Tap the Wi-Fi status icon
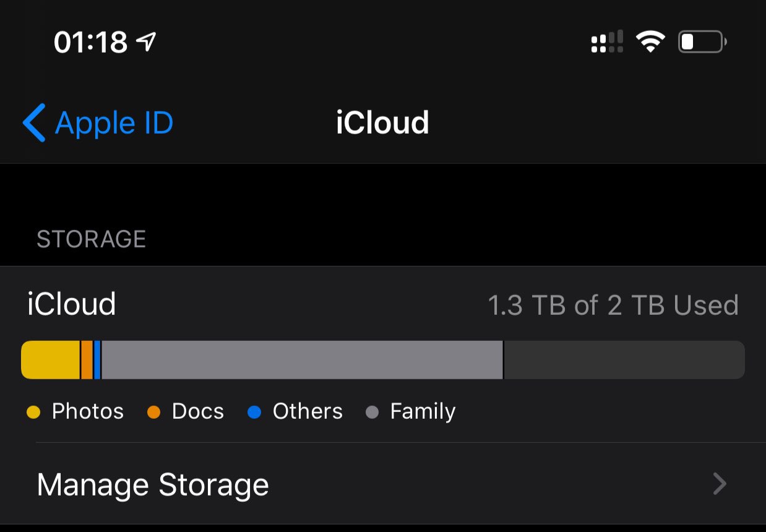Image resolution: width=766 pixels, height=532 pixels. click(x=650, y=42)
